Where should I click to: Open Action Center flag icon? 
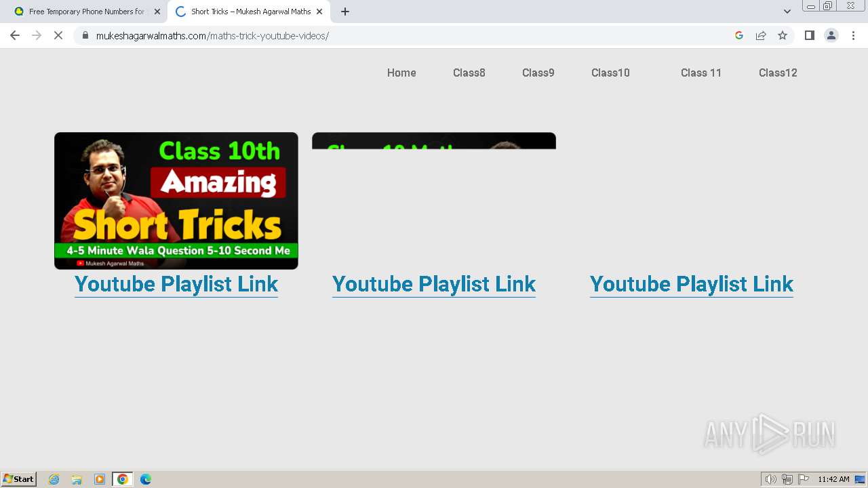coord(804,479)
